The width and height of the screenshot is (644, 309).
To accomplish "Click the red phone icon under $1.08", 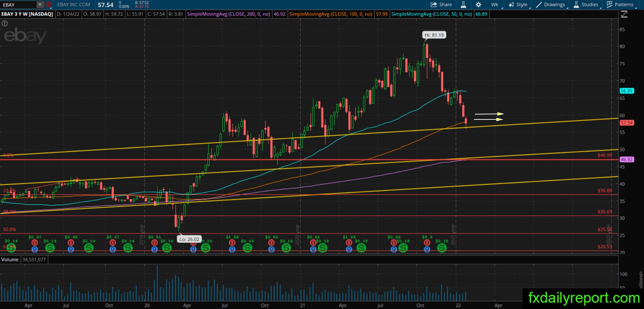I will [232, 243].
